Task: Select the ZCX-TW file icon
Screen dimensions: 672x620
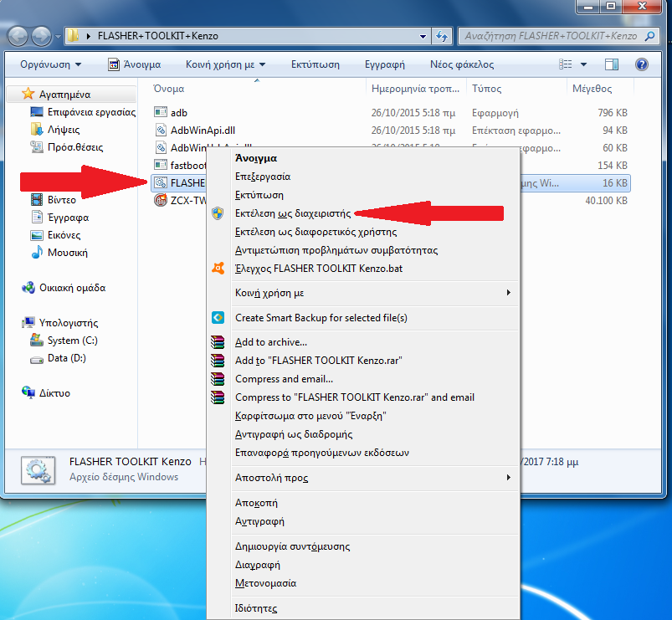Action: click(x=162, y=201)
